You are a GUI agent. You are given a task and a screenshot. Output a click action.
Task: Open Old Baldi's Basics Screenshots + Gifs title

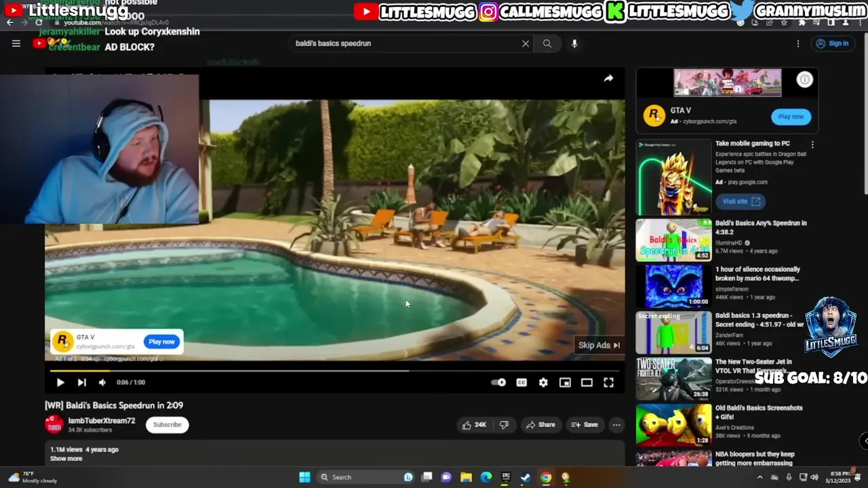point(759,412)
